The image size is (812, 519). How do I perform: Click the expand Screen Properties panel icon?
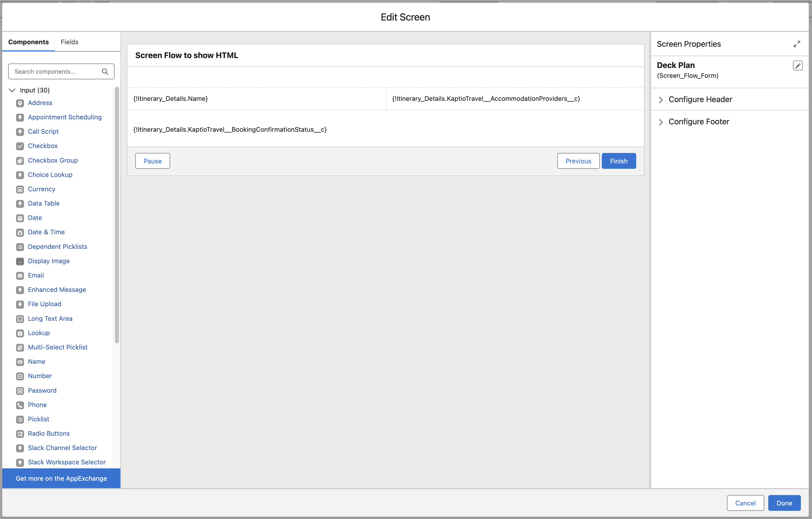(796, 44)
